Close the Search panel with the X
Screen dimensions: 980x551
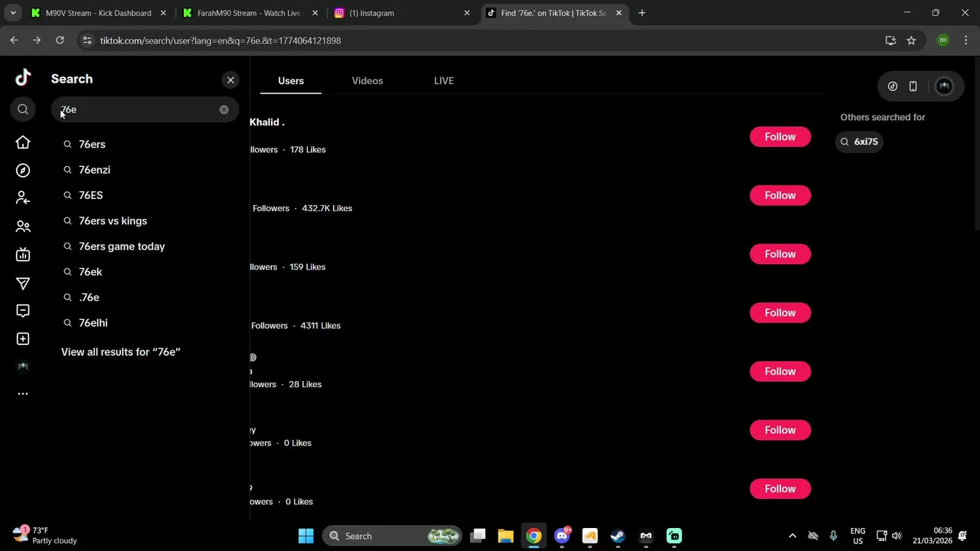(x=230, y=80)
